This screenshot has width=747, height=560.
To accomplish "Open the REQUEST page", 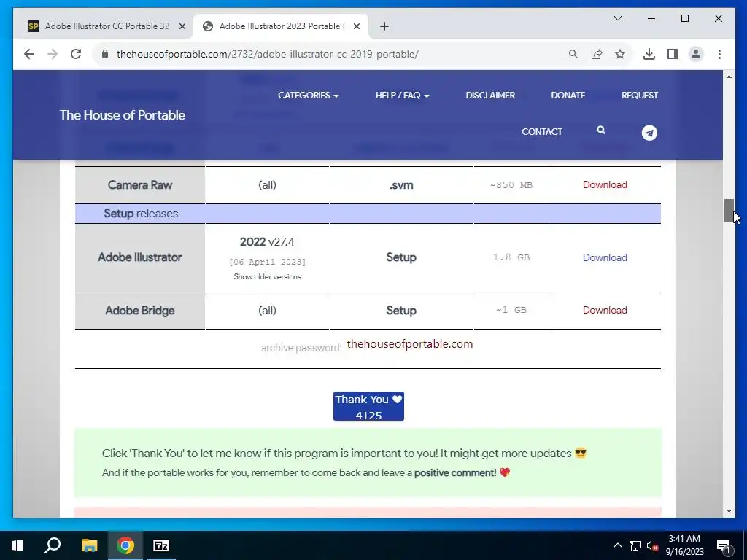I will click(x=639, y=96).
